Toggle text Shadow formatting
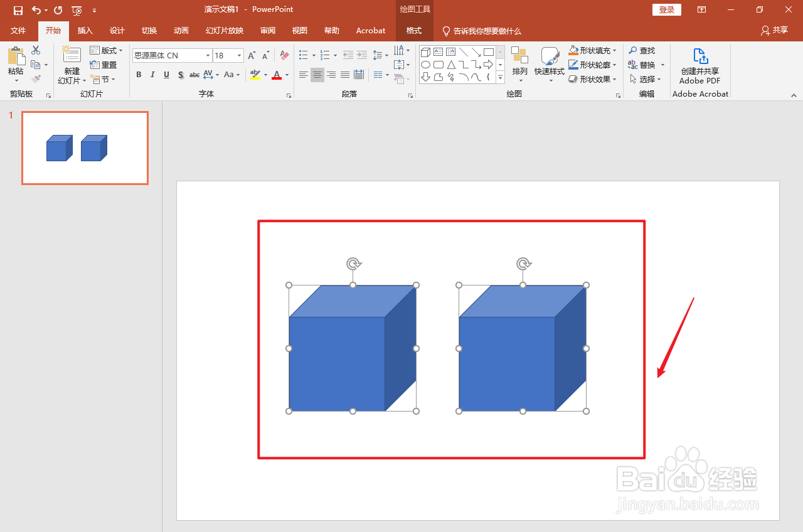Image resolution: width=803 pixels, height=532 pixels. [x=181, y=75]
